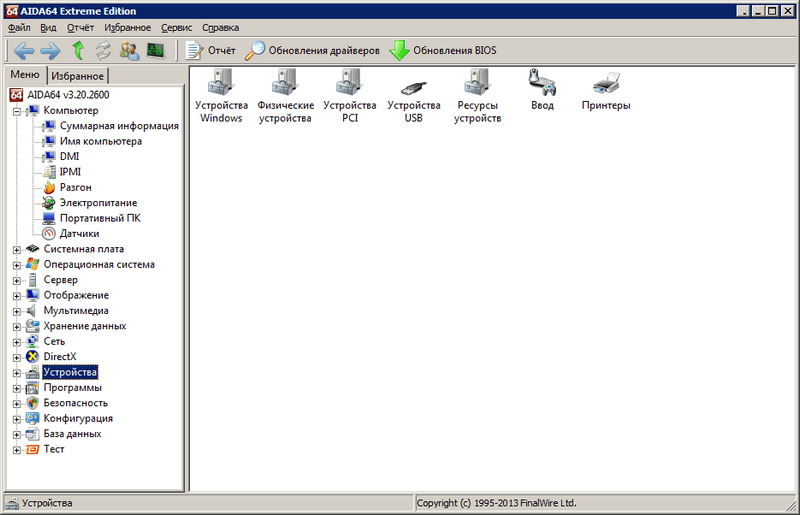Open the Физические устройства icon
Viewport: 800px width, 515px height.
point(285,84)
